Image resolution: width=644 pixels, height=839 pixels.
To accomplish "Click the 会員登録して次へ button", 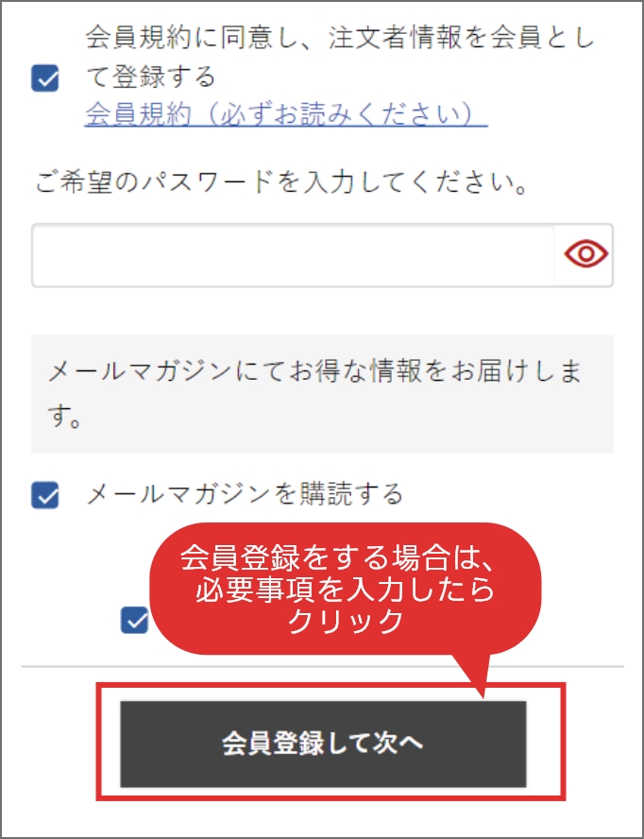I will pyautogui.click(x=323, y=744).
